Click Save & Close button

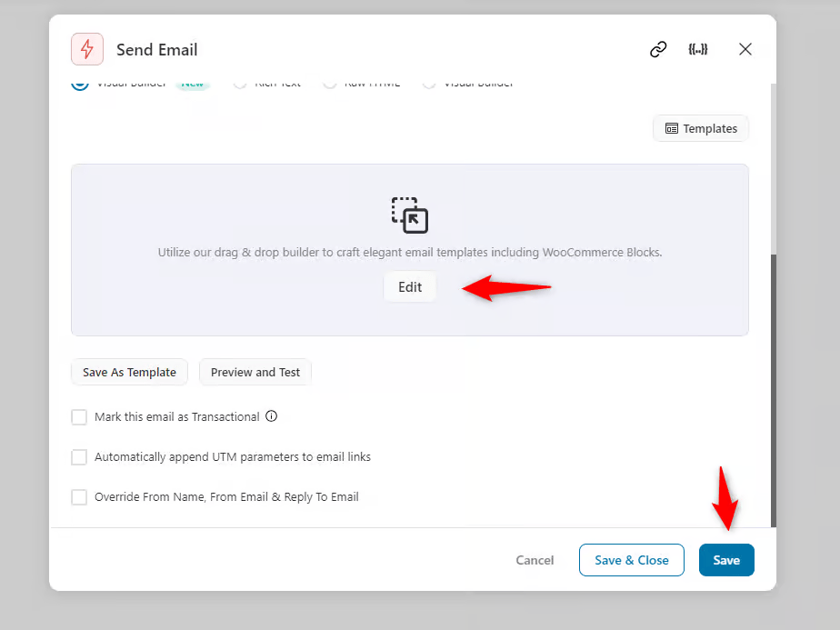click(x=632, y=560)
